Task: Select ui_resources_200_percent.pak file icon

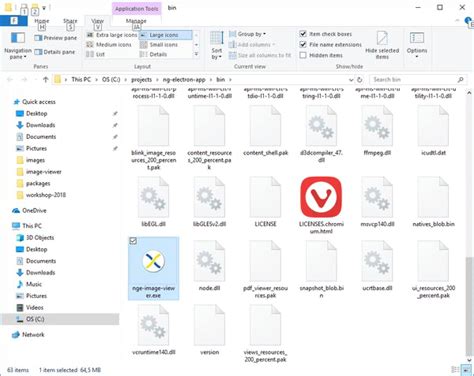Action: pyautogui.click(x=433, y=261)
